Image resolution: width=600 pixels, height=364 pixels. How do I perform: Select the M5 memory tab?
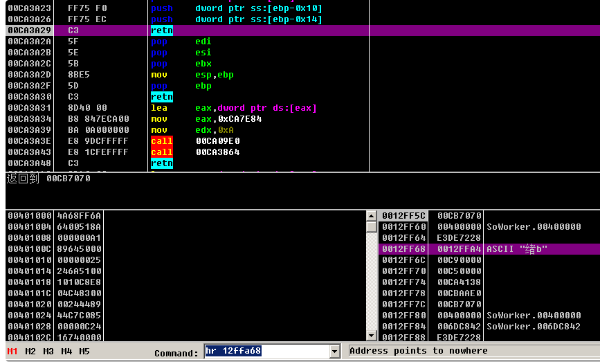click(84, 352)
